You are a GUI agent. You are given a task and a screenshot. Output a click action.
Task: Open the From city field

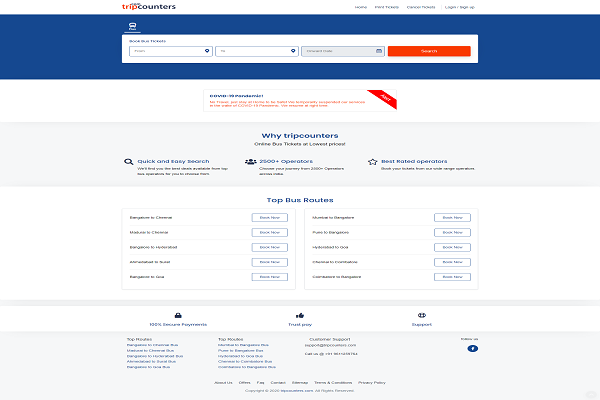pyautogui.click(x=165, y=50)
